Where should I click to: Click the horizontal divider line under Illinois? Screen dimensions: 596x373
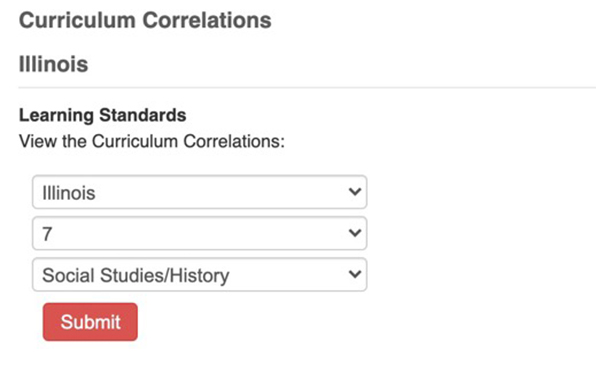pyautogui.click(x=307, y=88)
